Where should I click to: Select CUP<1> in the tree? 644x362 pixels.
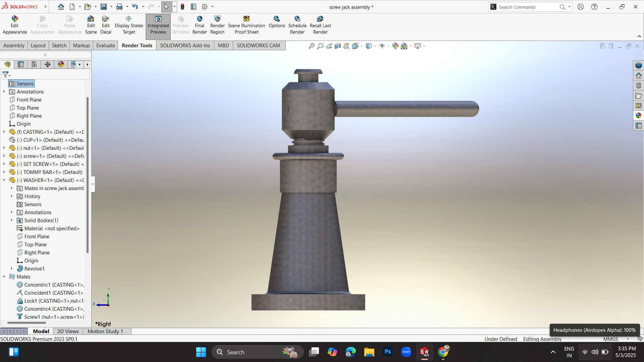click(47, 140)
